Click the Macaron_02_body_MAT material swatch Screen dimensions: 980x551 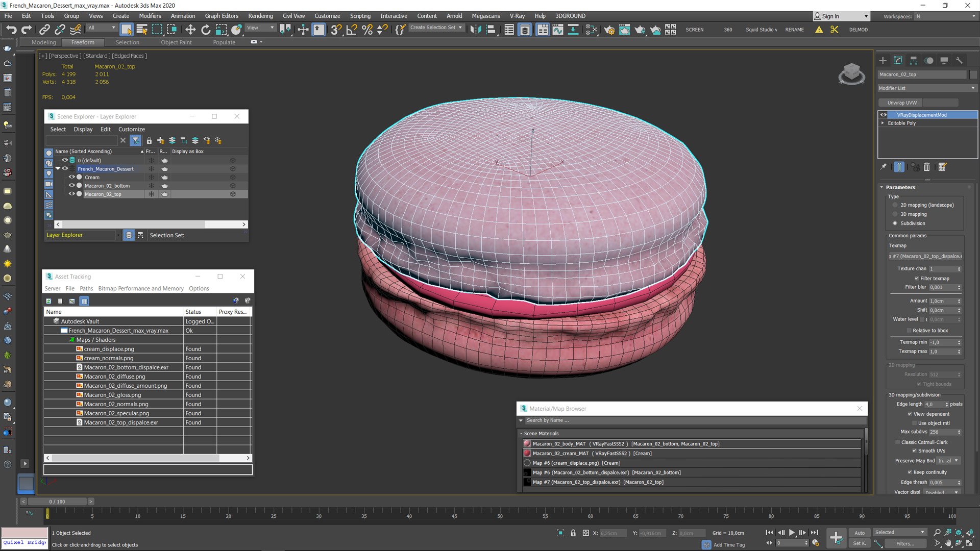point(527,444)
